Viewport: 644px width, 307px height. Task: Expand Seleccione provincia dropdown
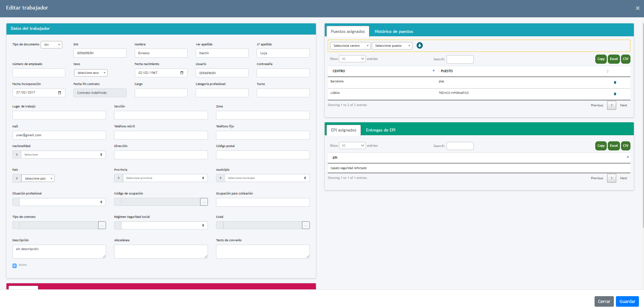(165, 178)
